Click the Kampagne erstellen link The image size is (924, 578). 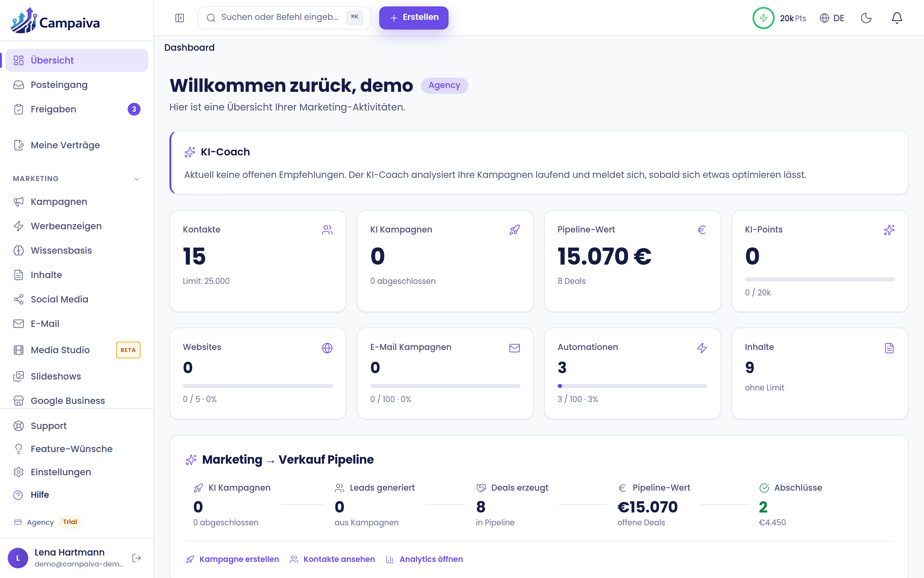pyautogui.click(x=233, y=559)
